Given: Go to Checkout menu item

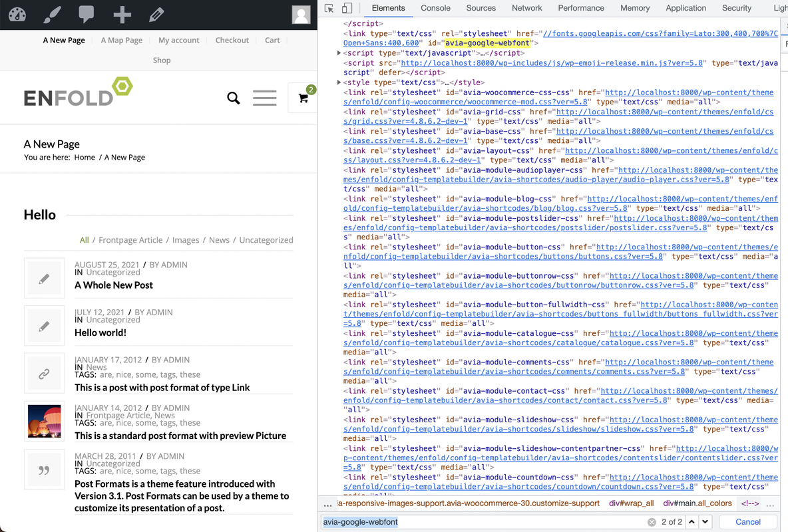Looking at the screenshot, I should 232,40.
